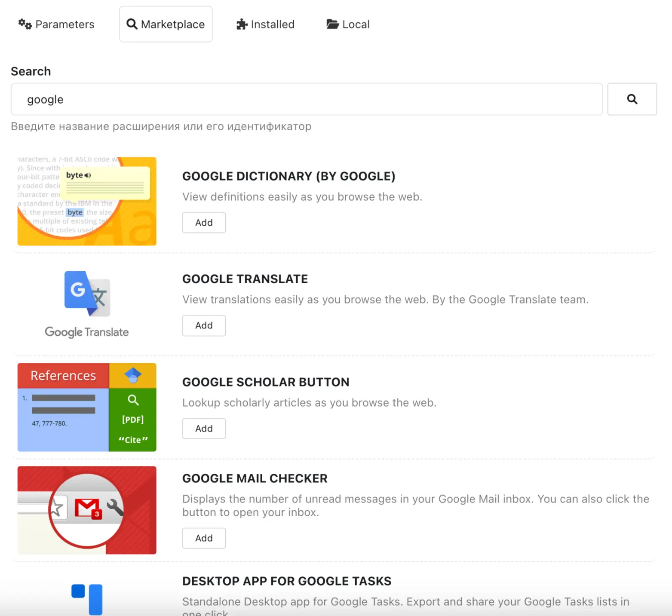Click the 'GOOGLE MAIL CHECKER' title
Image resolution: width=672 pixels, height=616 pixels.
[x=255, y=478]
